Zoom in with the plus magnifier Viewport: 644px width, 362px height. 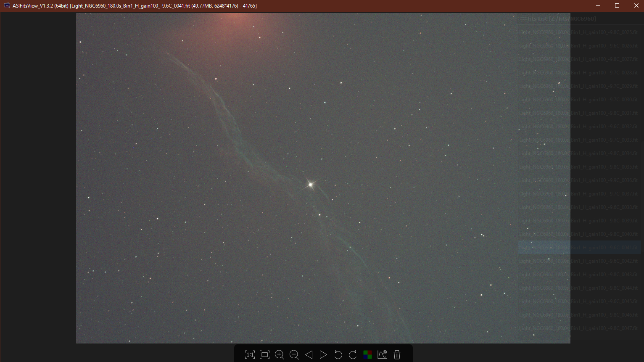tap(280, 355)
